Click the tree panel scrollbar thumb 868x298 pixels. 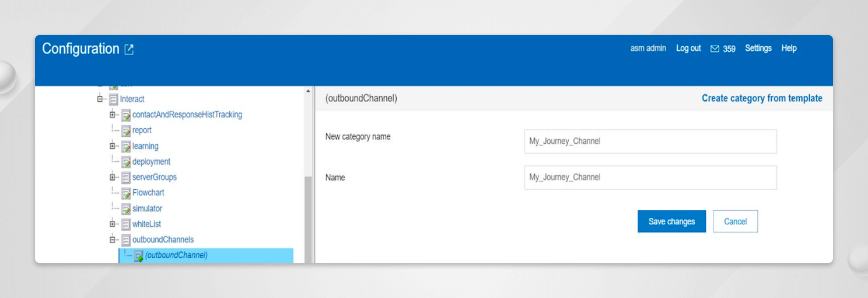tap(308, 219)
